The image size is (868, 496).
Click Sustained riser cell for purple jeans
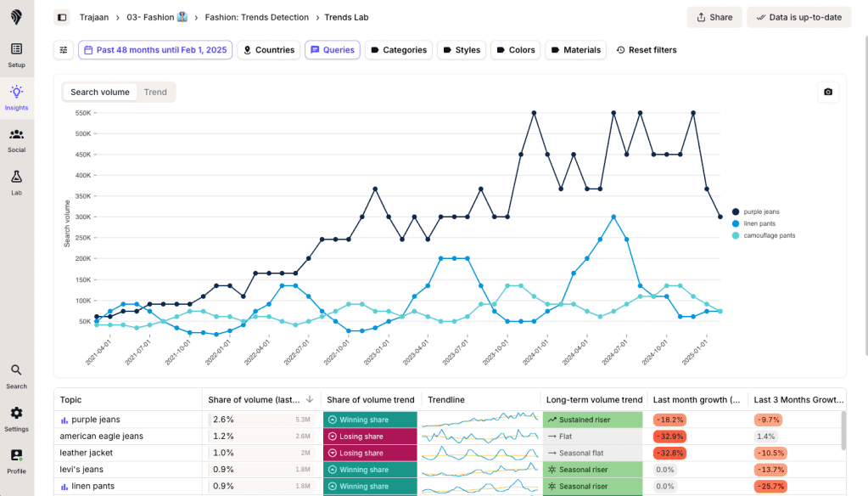pyautogui.click(x=592, y=420)
